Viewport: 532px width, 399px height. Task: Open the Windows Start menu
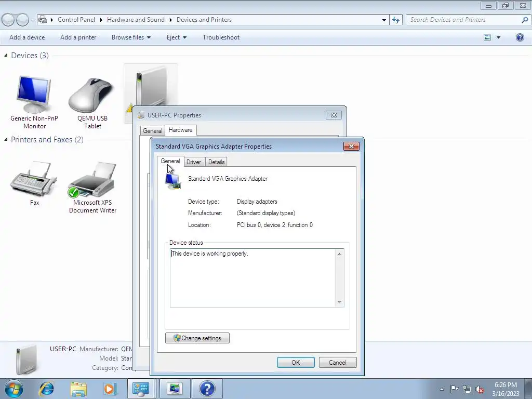(14, 389)
